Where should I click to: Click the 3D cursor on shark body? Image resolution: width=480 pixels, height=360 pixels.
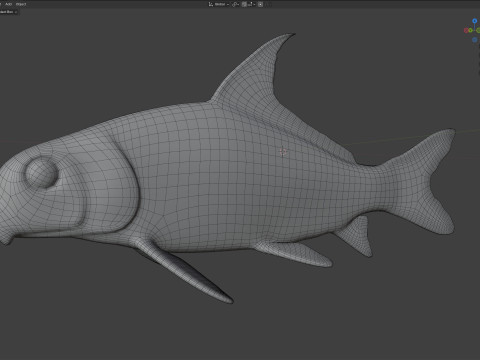click(x=283, y=152)
